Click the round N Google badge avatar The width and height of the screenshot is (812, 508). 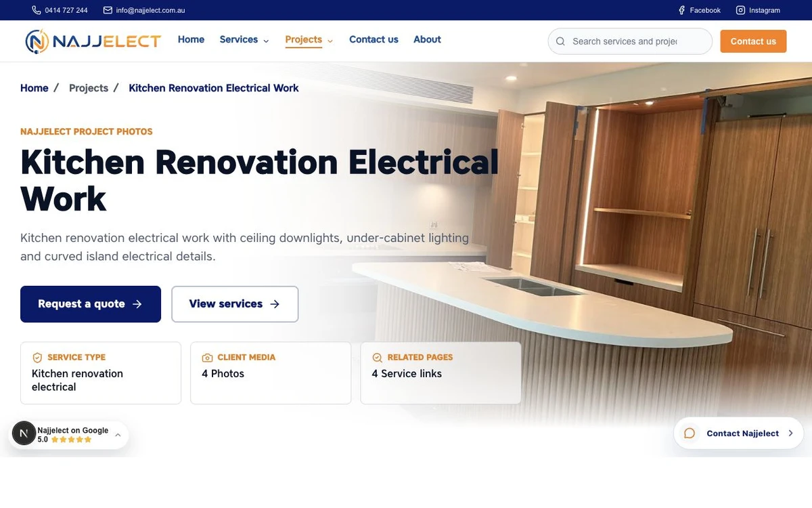tap(24, 433)
